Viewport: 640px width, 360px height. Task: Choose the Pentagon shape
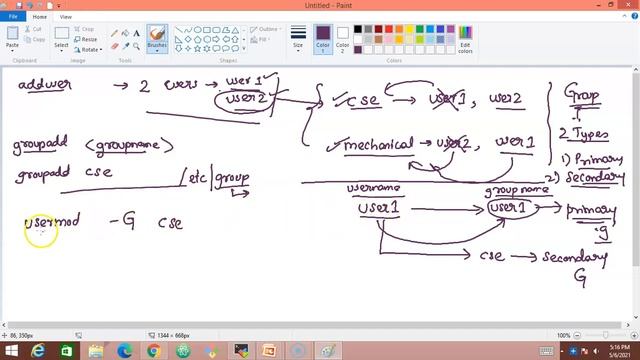pyautogui.click(x=198, y=39)
